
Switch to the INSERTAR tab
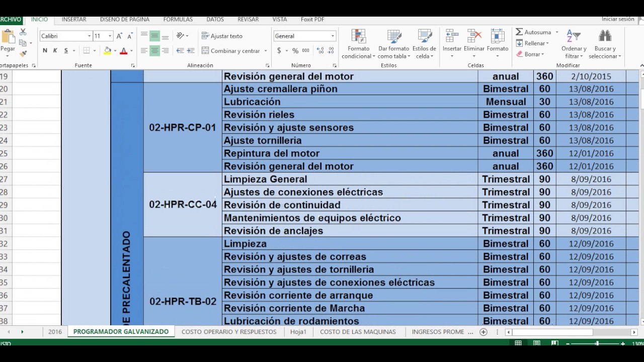coord(74,20)
